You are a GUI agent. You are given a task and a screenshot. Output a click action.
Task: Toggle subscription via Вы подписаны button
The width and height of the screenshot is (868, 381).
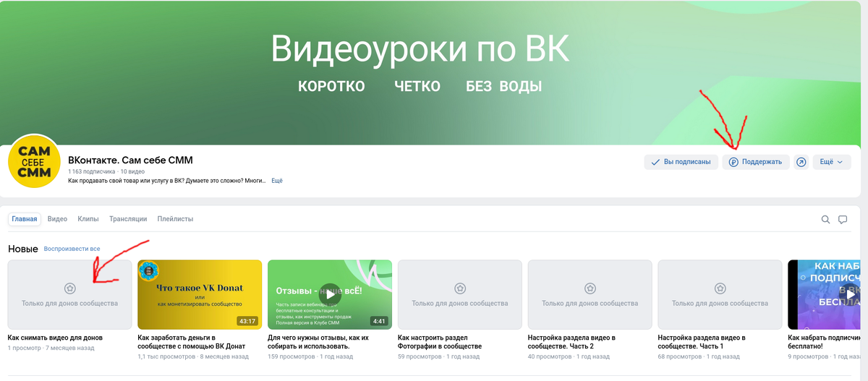(x=681, y=162)
